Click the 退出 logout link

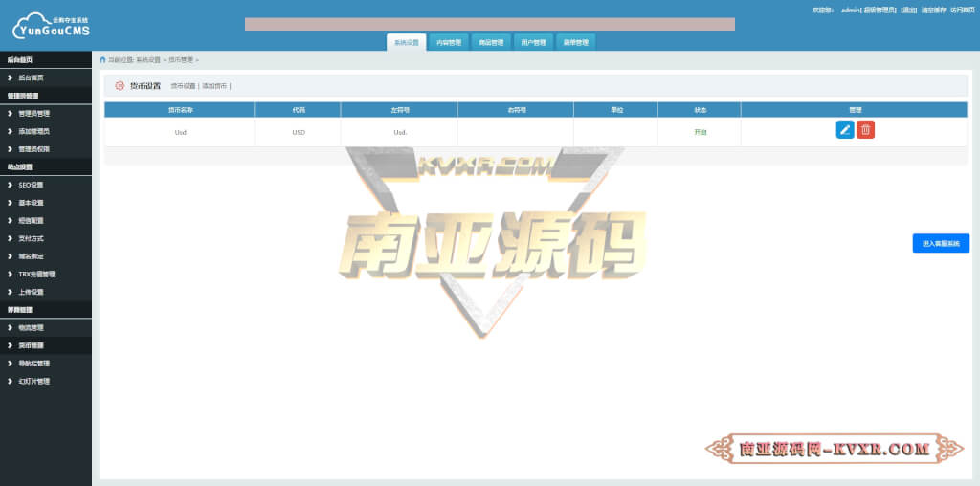coord(909,10)
